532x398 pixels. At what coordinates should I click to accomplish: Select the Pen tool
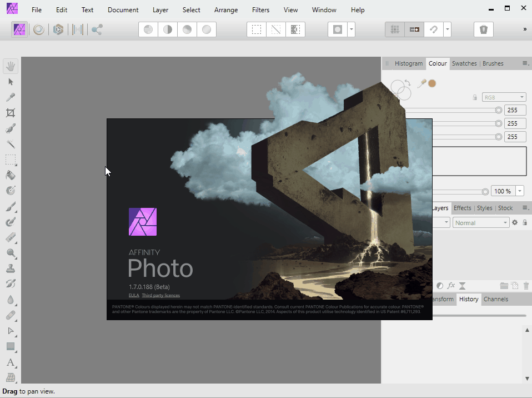[11, 331]
